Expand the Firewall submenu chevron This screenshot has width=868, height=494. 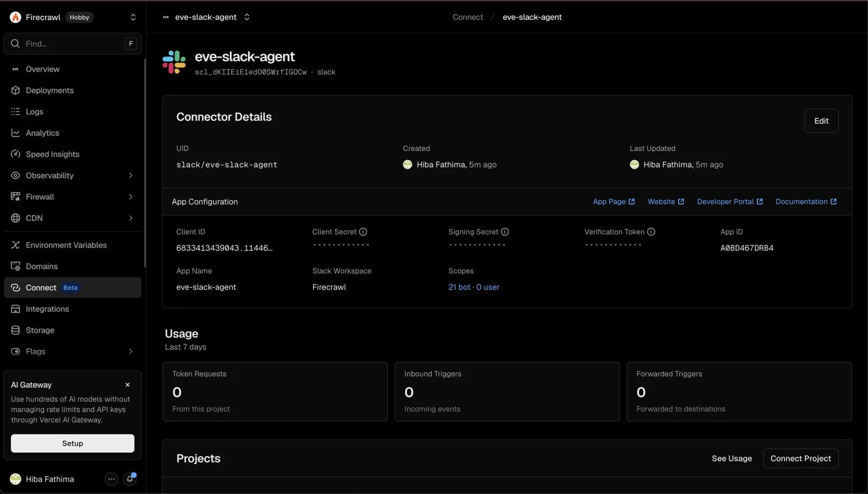(x=131, y=197)
